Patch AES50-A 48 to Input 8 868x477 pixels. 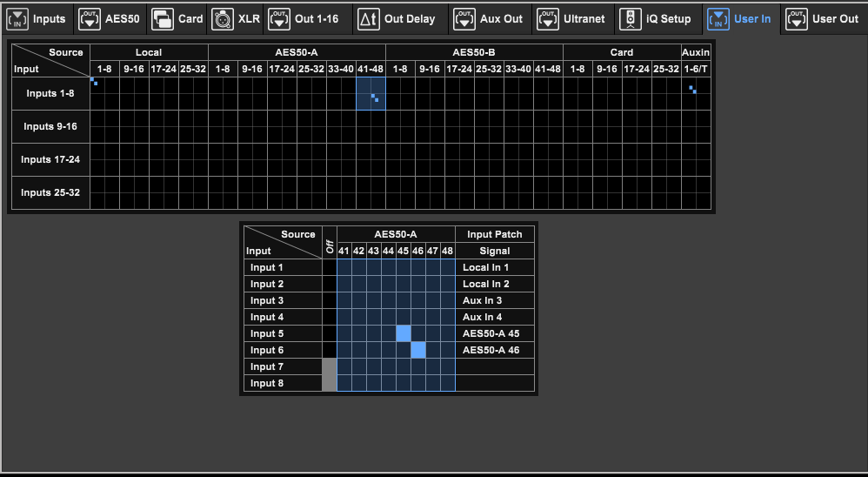(x=447, y=383)
